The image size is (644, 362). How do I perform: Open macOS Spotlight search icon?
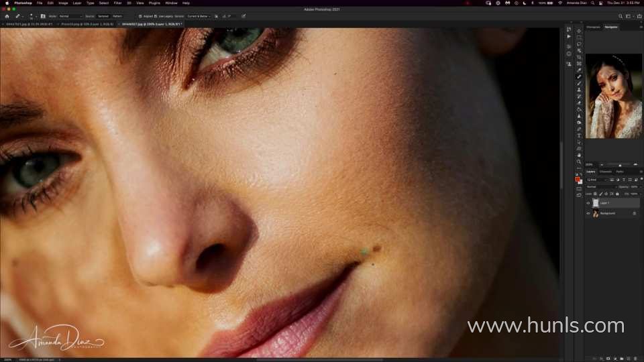[592, 3]
